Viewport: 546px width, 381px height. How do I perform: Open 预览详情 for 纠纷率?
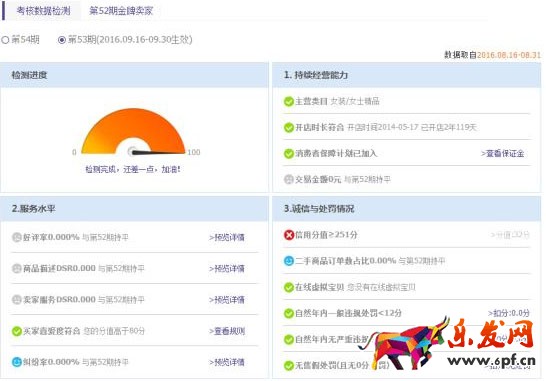[x=227, y=362]
